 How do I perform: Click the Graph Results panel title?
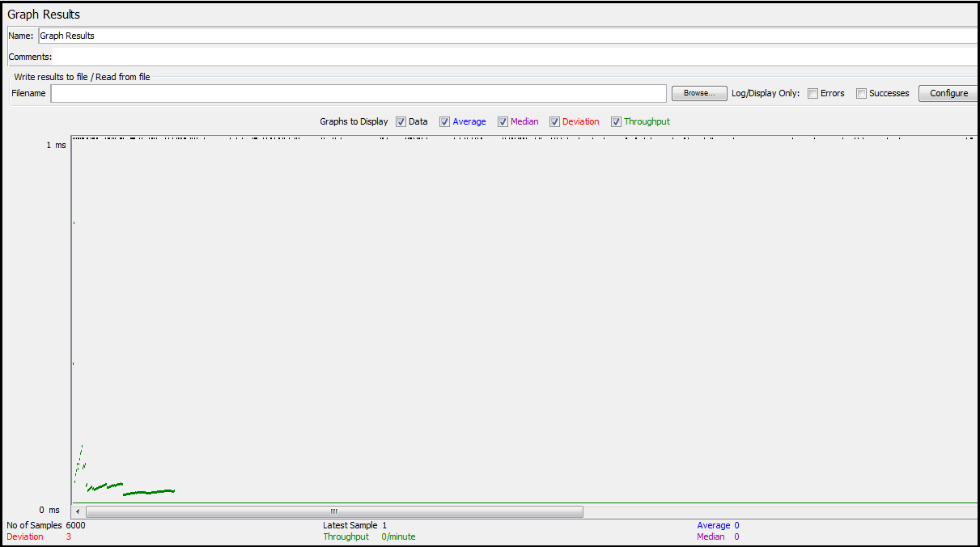click(x=44, y=15)
